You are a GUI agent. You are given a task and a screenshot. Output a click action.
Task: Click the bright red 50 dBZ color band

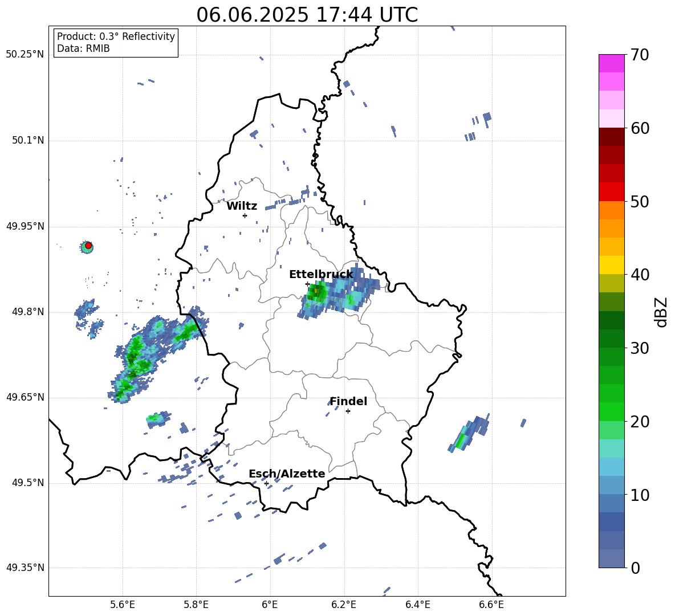[x=611, y=192]
